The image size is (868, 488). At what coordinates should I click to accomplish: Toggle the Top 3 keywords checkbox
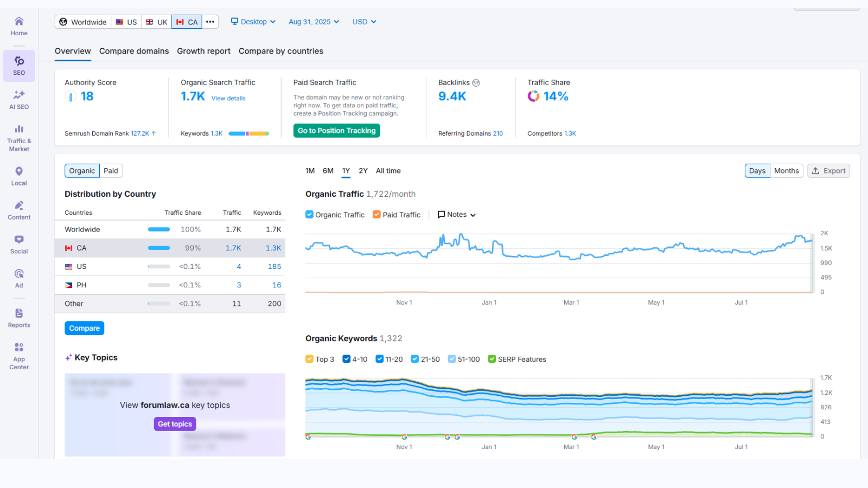point(310,359)
